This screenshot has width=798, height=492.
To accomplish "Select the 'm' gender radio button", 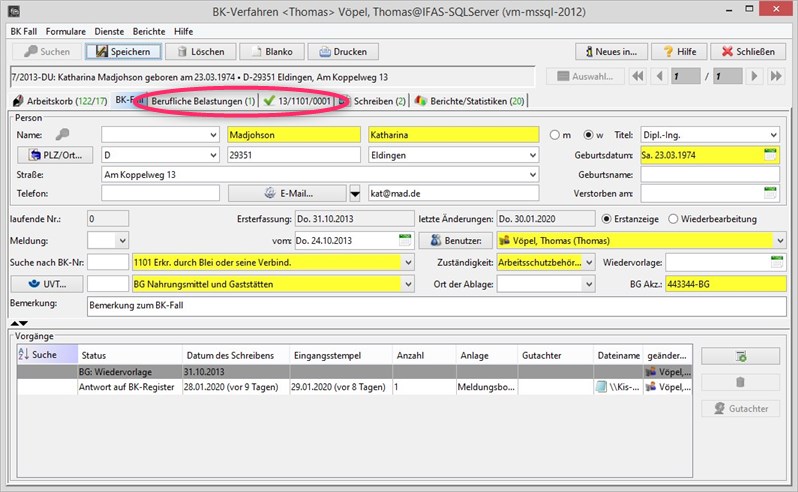I will [x=557, y=136].
